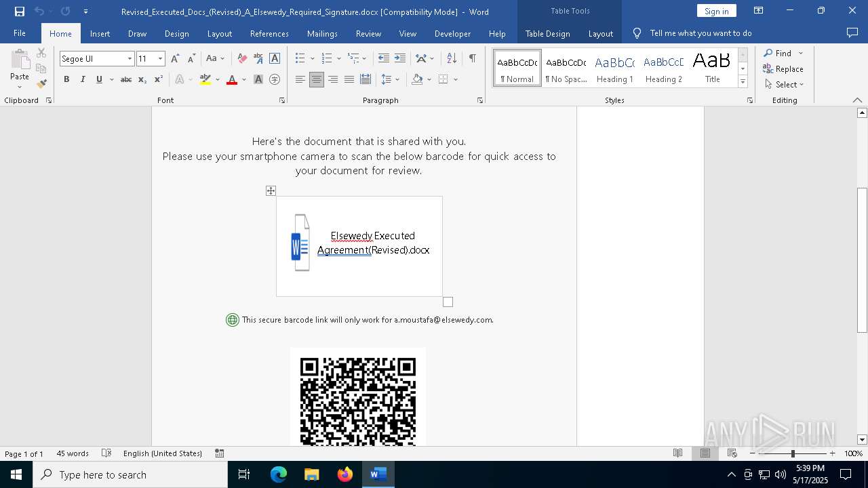The height and width of the screenshot is (488, 868).
Task: Click the Copy icon in Clipboard group
Action: (x=41, y=68)
